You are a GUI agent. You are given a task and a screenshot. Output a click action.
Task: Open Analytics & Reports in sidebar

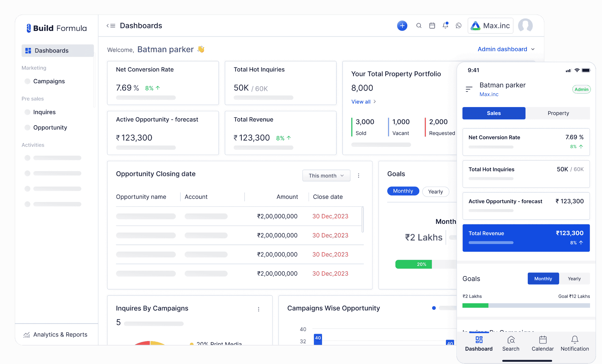(x=60, y=334)
